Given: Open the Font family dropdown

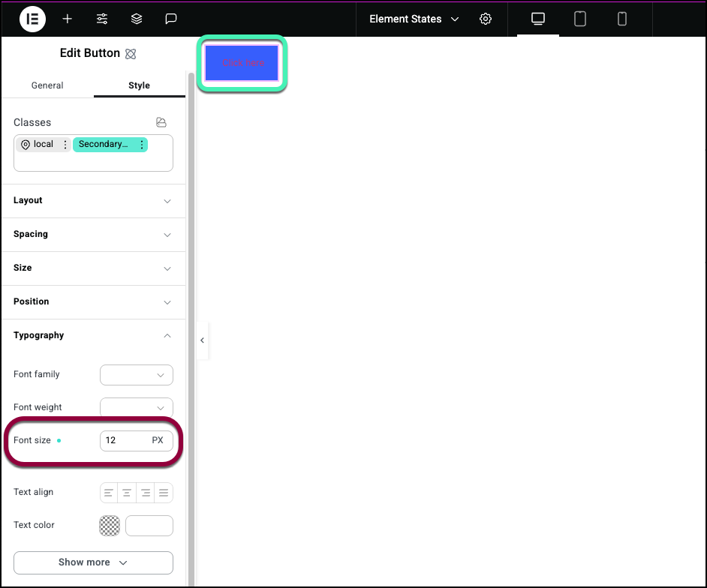Looking at the screenshot, I should pos(137,375).
